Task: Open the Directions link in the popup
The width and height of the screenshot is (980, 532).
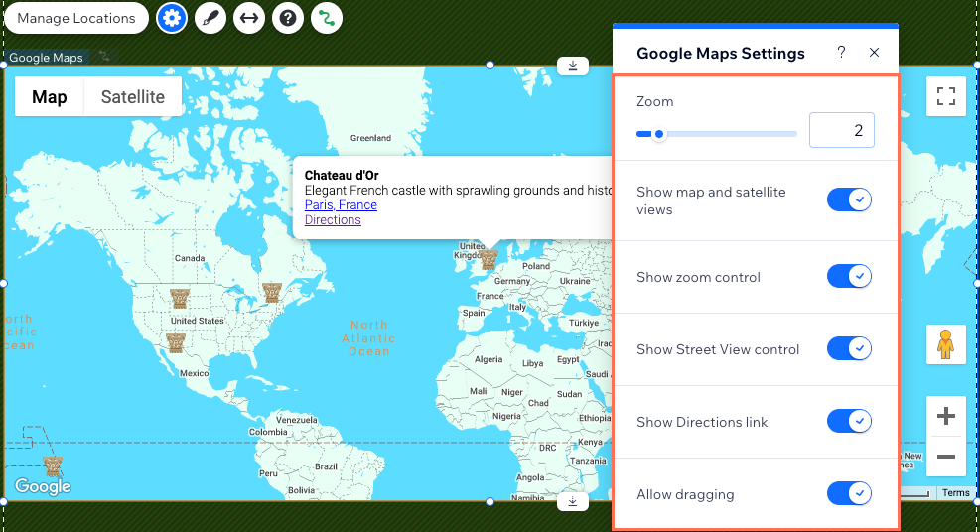Action: [x=333, y=219]
